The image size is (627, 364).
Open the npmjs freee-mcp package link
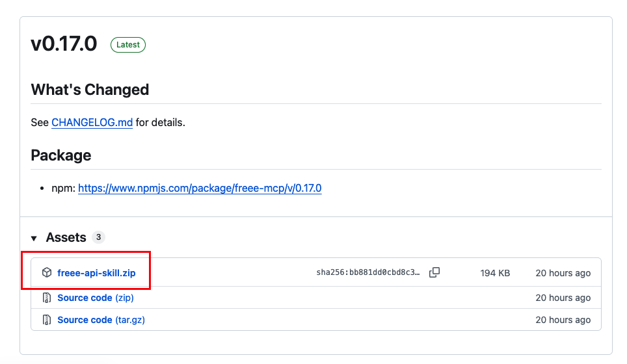click(x=200, y=188)
